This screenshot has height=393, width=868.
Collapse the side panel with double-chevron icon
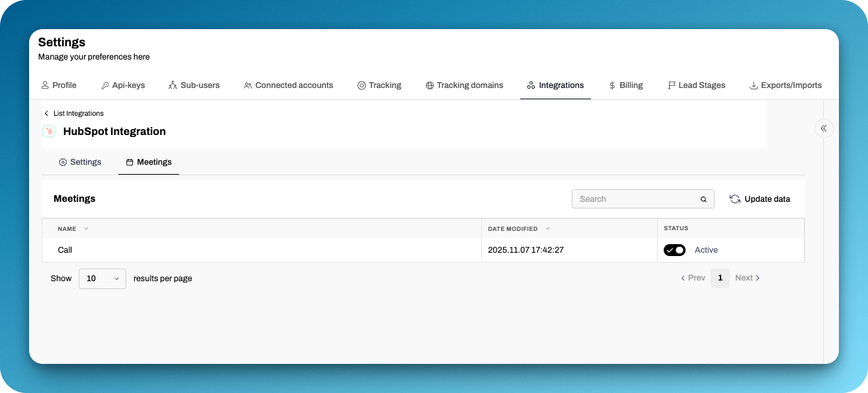click(824, 128)
